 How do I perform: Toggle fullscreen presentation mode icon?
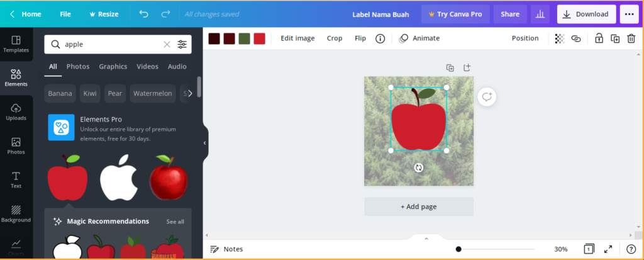pyautogui.click(x=608, y=249)
